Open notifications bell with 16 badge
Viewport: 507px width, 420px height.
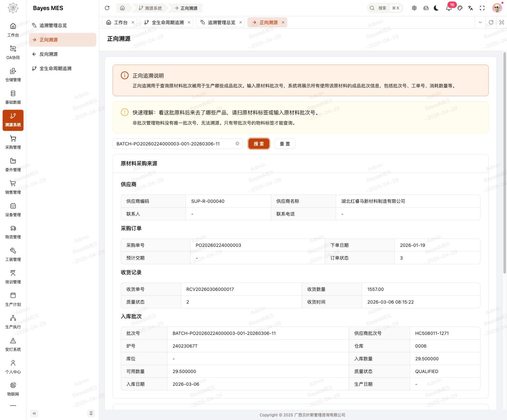point(449,8)
